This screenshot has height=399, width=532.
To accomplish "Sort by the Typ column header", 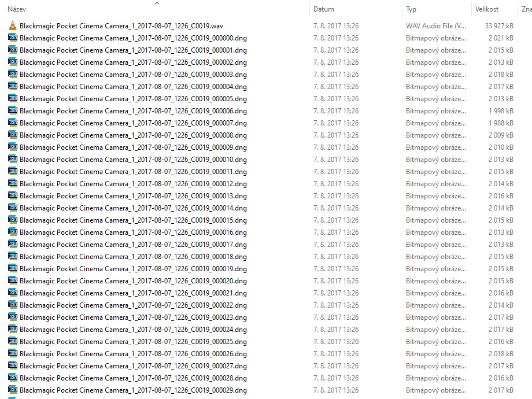I will coord(411,10).
